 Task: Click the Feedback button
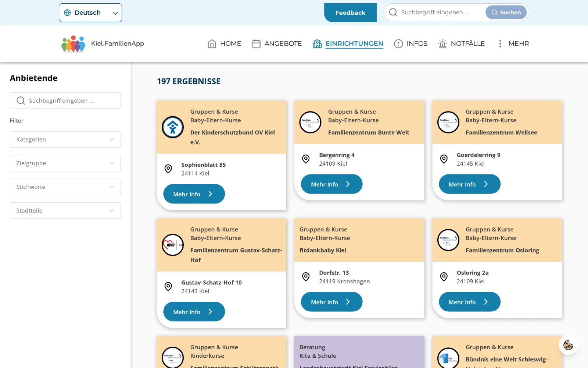[x=350, y=13]
